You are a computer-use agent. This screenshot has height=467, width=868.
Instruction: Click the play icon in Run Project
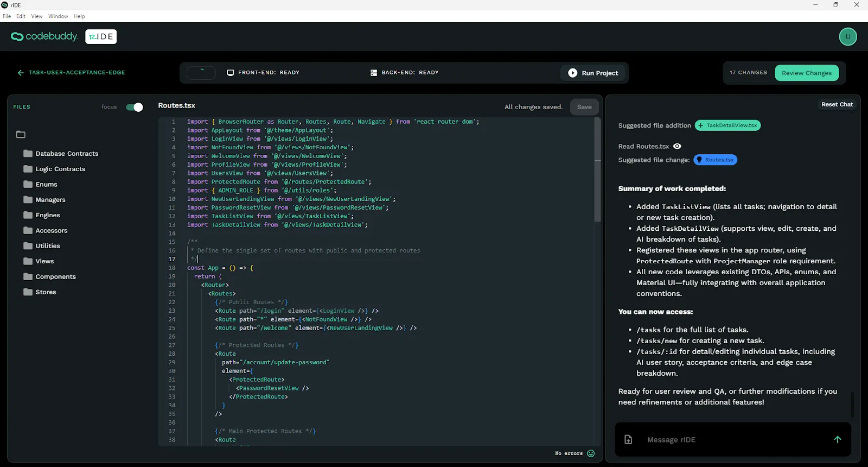pos(572,73)
